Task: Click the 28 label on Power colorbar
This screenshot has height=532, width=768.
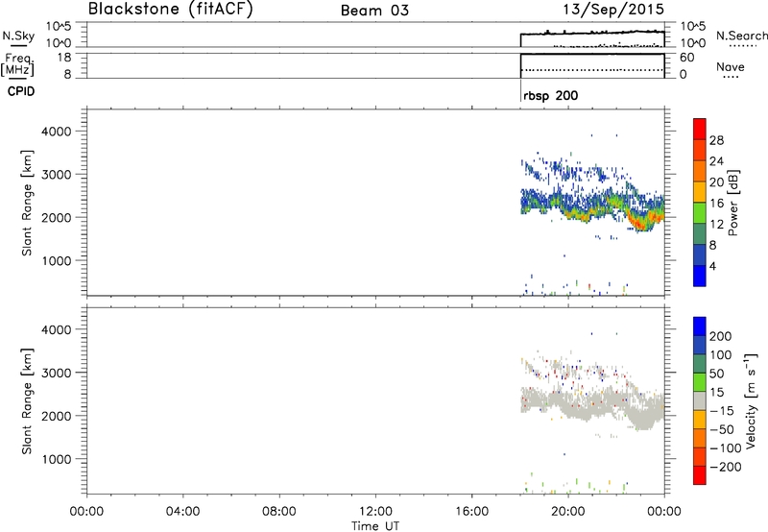Action: coord(716,140)
